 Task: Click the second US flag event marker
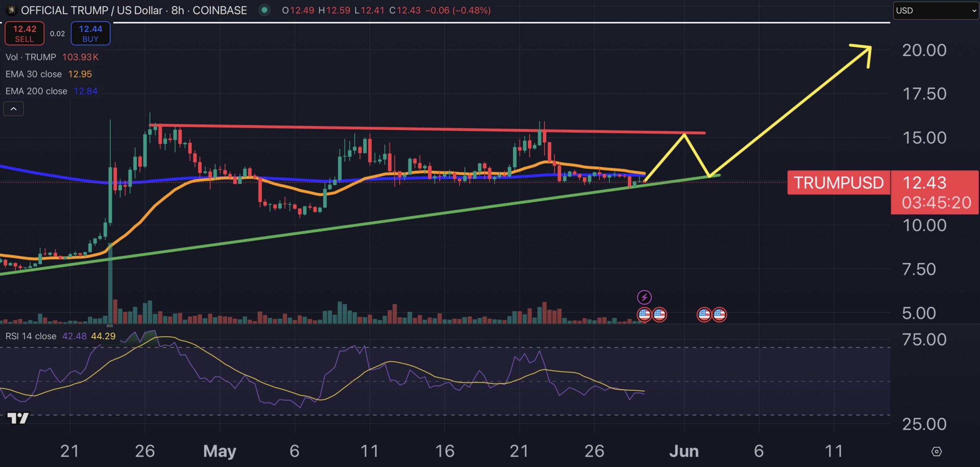pyautogui.click(x=659, y=315)
